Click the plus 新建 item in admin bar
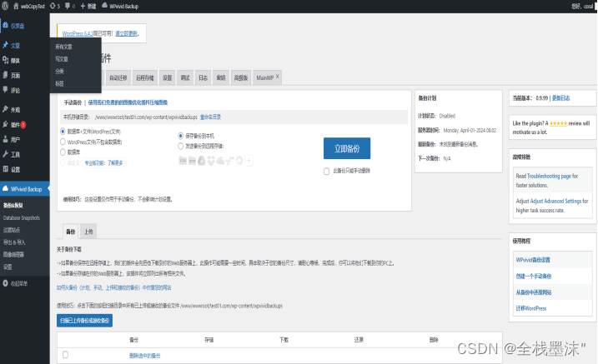This screenshot has width=598, height=364. coord(88,6)
